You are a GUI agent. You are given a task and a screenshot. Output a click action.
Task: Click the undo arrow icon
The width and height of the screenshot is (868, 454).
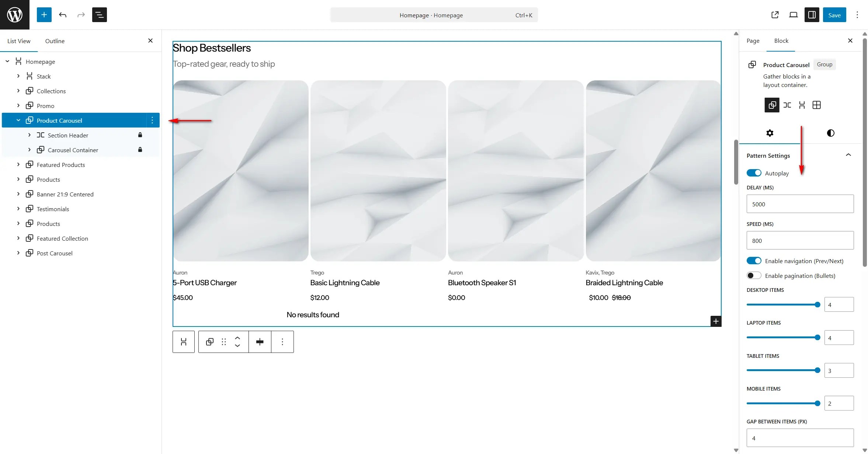tap(63, 15)
